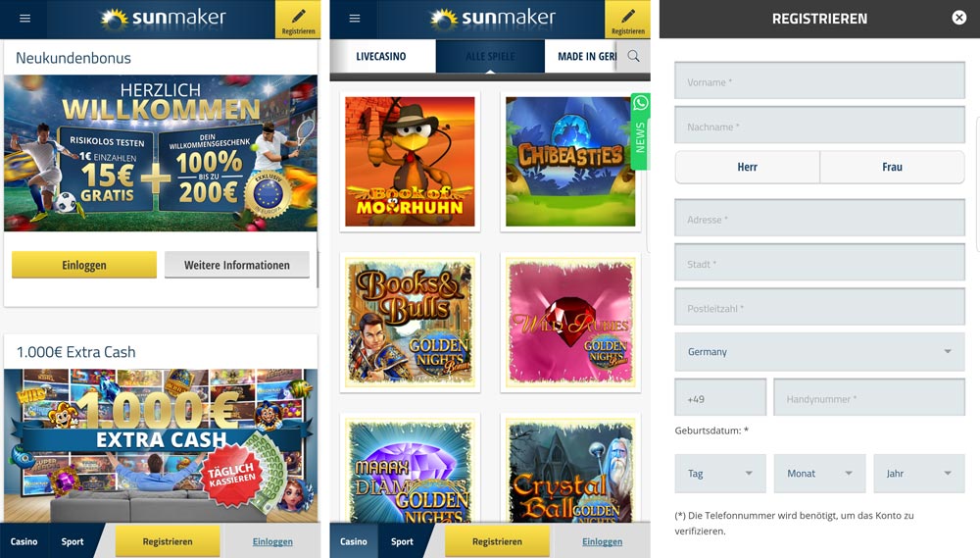Click into the Vorname input field
980x558 pixels.
pyautogui.click(x=819, y=81)
